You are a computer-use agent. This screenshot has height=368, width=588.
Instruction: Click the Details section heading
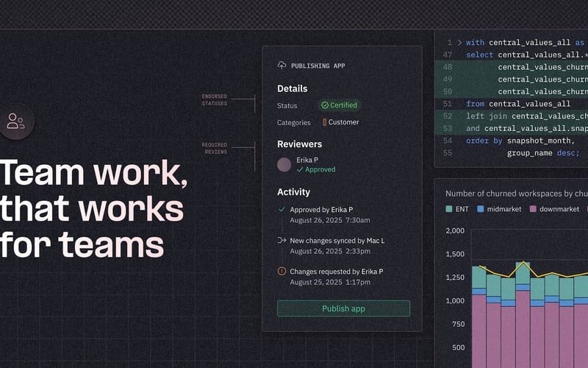[x=292, y=88]
